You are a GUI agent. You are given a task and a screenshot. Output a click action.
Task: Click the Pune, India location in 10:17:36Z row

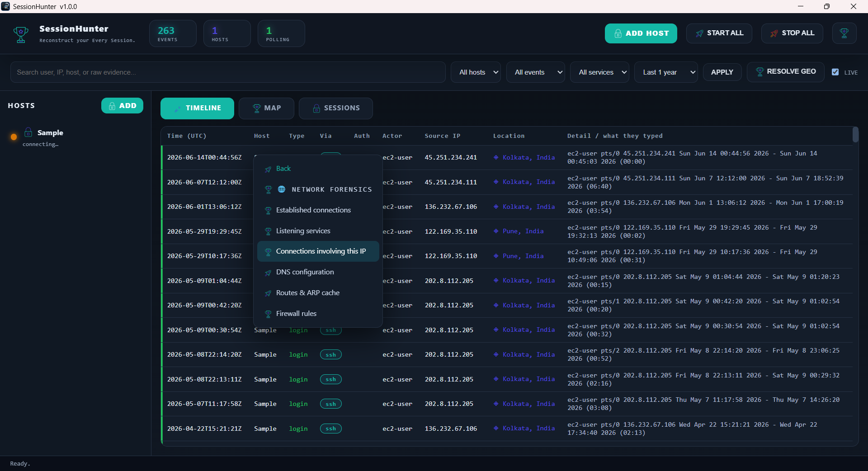pyautogui.click(x=523, y=256)
